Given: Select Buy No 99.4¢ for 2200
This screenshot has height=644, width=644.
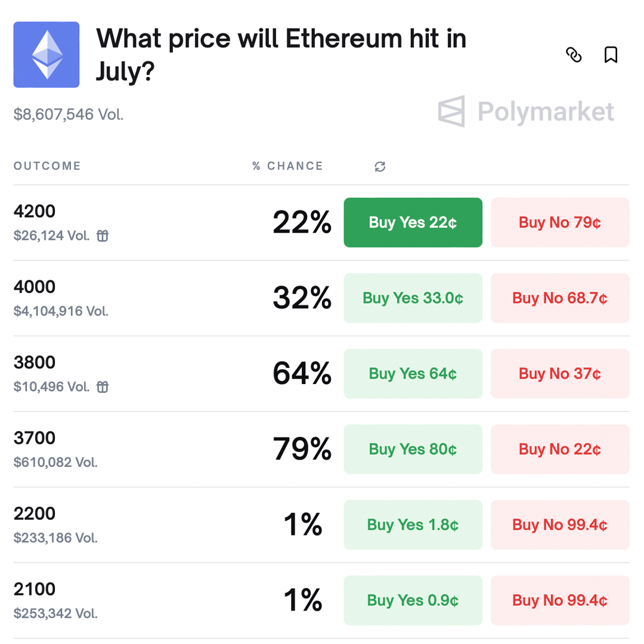Looking at the screenshot, I should (560, 525).
